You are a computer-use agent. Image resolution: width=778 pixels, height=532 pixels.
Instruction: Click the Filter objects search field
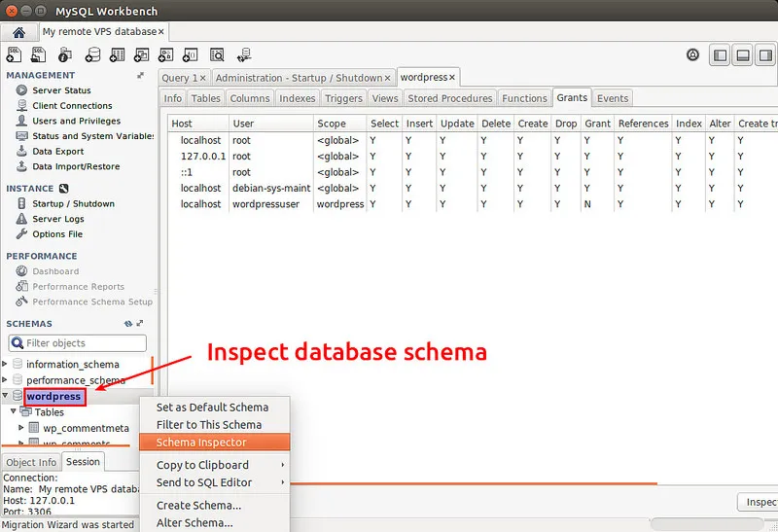[78, 343]
